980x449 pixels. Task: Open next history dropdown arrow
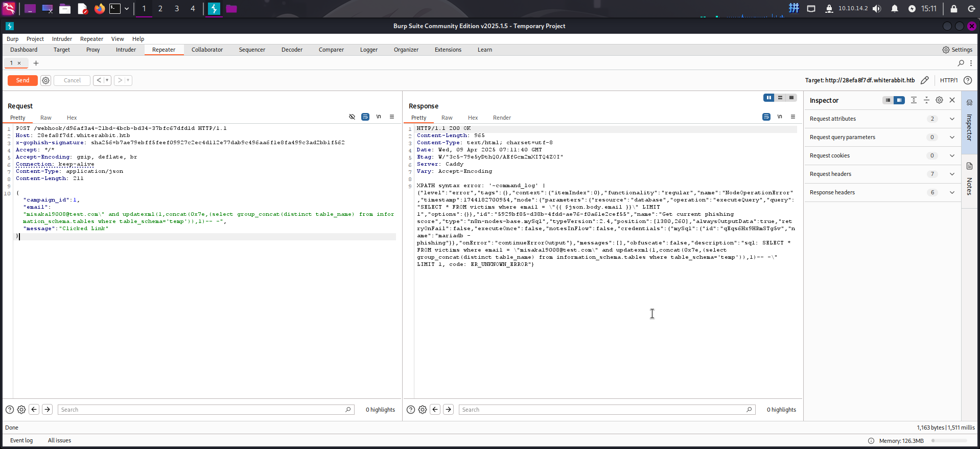128,80
